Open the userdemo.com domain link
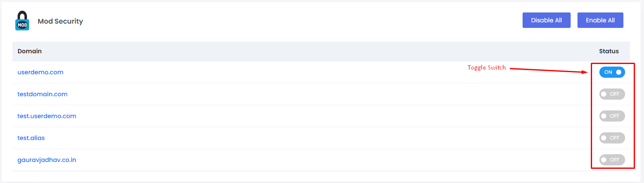644x183 pixels. pyautogui.click(x=40, y=72)
